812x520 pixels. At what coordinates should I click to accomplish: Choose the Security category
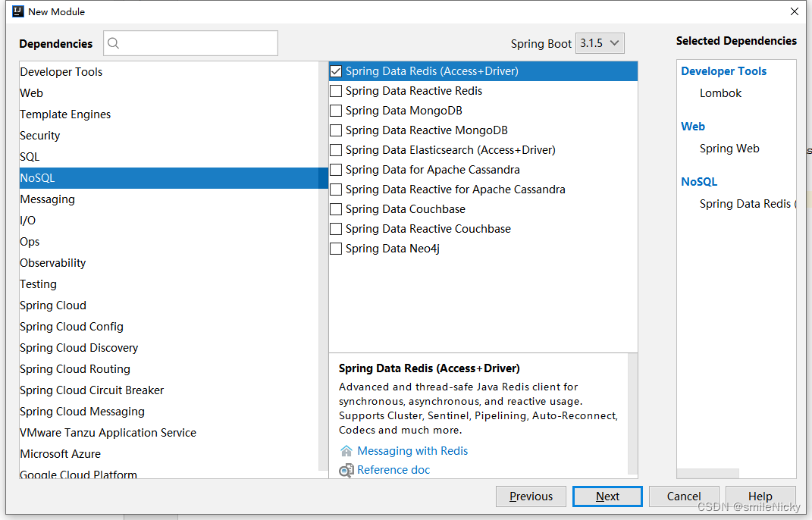click(169, 136)
